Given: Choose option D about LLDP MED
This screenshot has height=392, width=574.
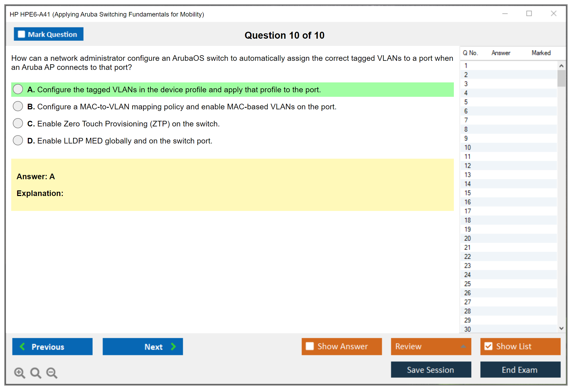Looking at the screenshot, I should click(x=18, y=140).
